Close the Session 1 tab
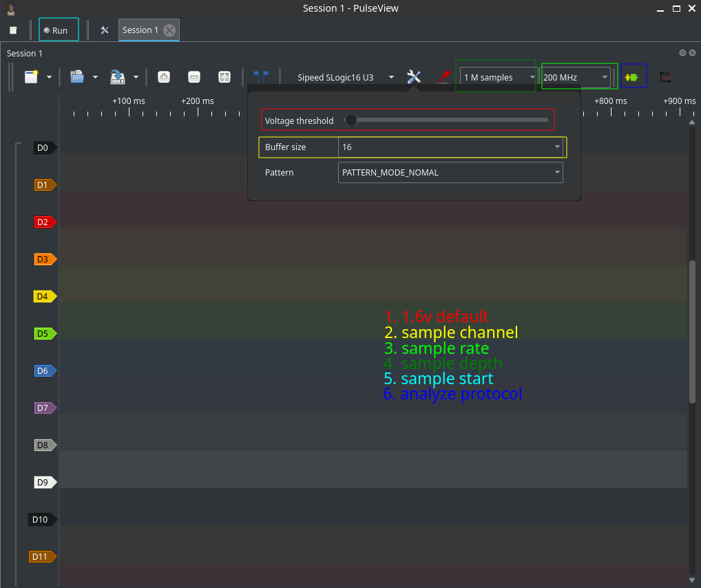Image resolution: width=701 pixels, height=588 pixels. [x=169, y=30]
